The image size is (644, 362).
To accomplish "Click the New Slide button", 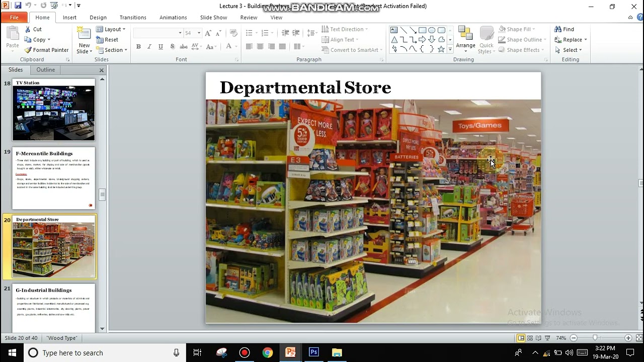I will click(x=84, y=40).
